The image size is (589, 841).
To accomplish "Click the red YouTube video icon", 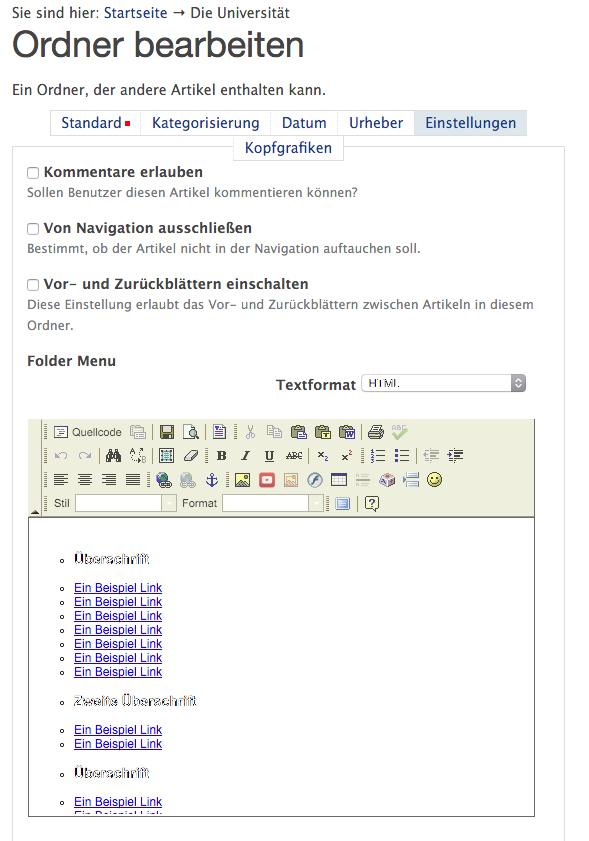I will coord(267,479).
